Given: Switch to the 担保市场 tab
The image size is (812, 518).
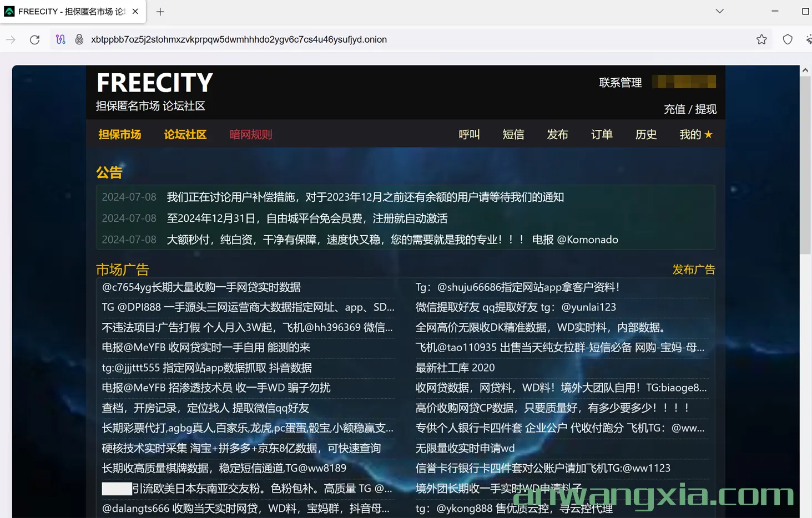Looking at the screenshot, I should [120, 134].
